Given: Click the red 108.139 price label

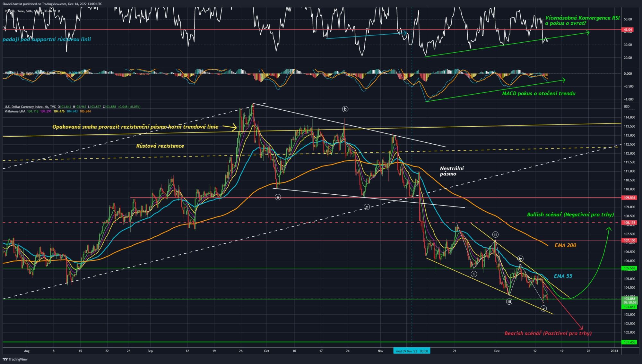Looking at the screenshot, I should coord(629,223).
